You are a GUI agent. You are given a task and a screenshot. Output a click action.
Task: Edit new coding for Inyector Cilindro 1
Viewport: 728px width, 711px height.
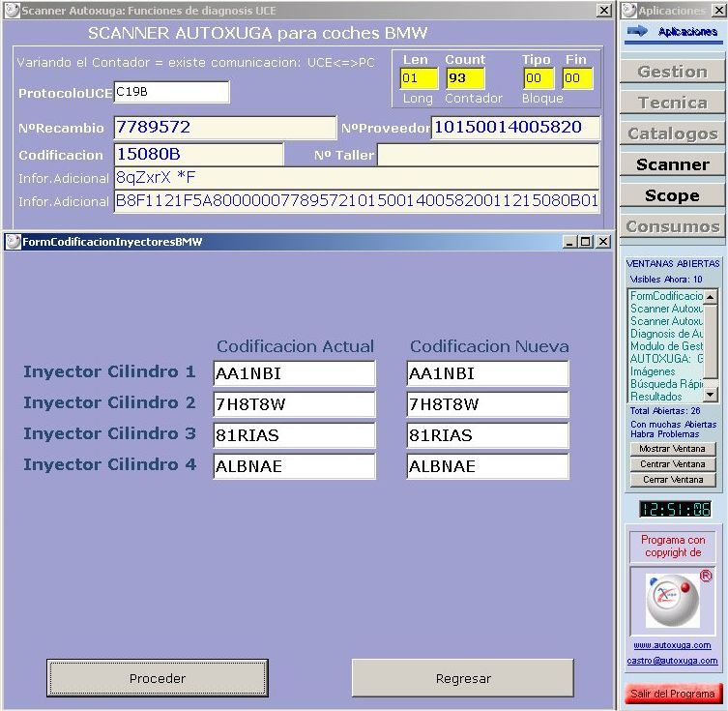tap(487, 373)
